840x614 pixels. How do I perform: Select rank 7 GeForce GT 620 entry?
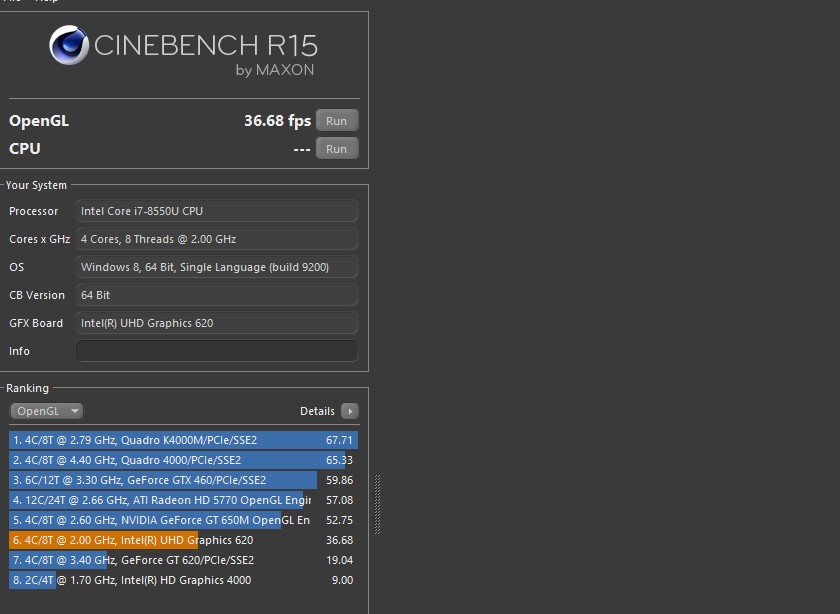[x=183, y=560]
